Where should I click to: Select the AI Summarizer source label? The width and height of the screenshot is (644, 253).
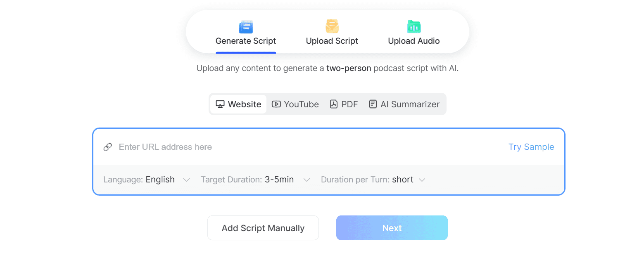410,104
